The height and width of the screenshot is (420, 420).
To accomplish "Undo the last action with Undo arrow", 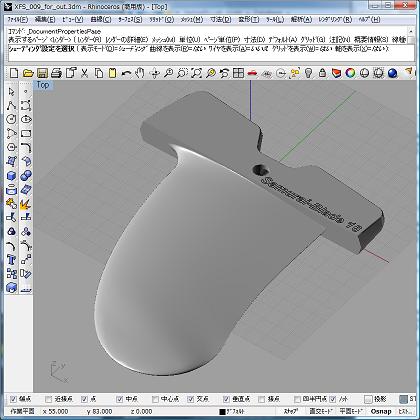I will pos(126,73).
